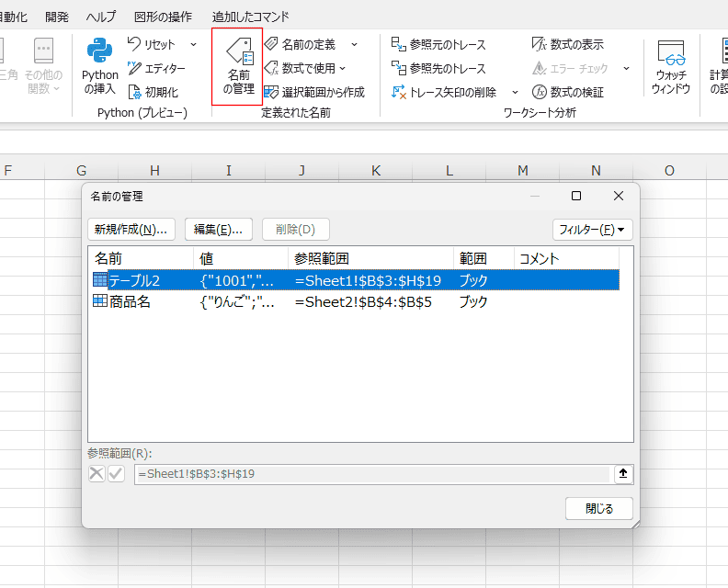Click the リセット button in Python group

tap(152, 44)
